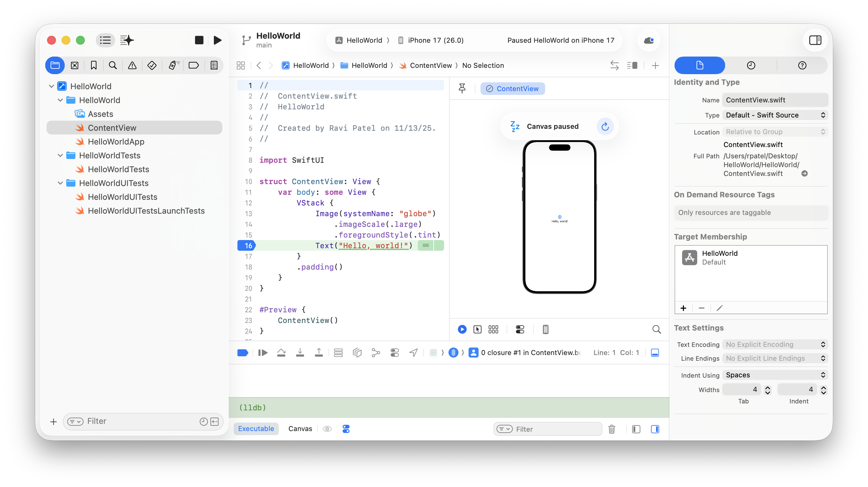The height and width of the screenshot is (487, 868).
Task: Collapse the HelloWorld project root
Action: [51, 86]
